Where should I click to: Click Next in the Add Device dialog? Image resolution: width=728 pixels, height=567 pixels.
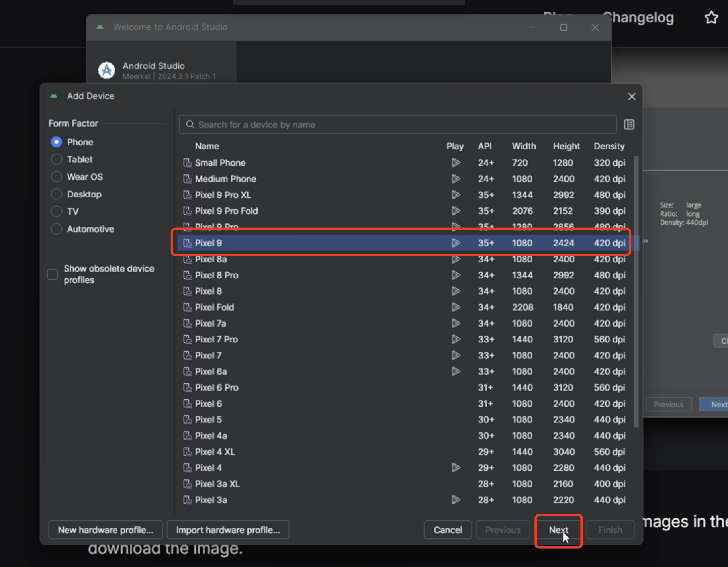click(558, 530)
